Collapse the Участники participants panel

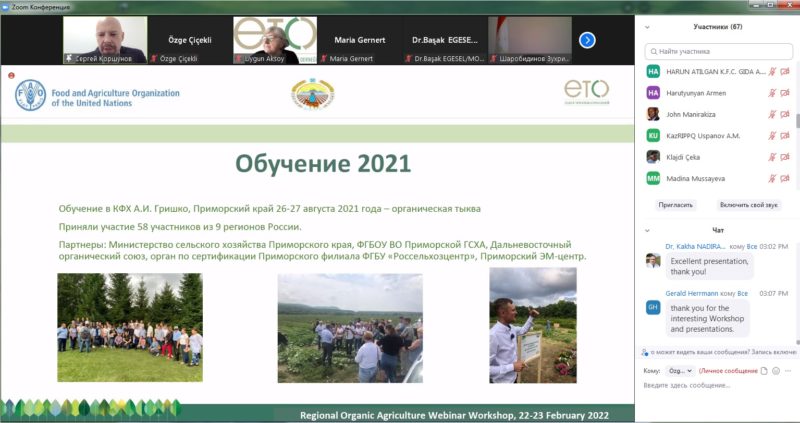pyautogui.click(x=647, y=27)
